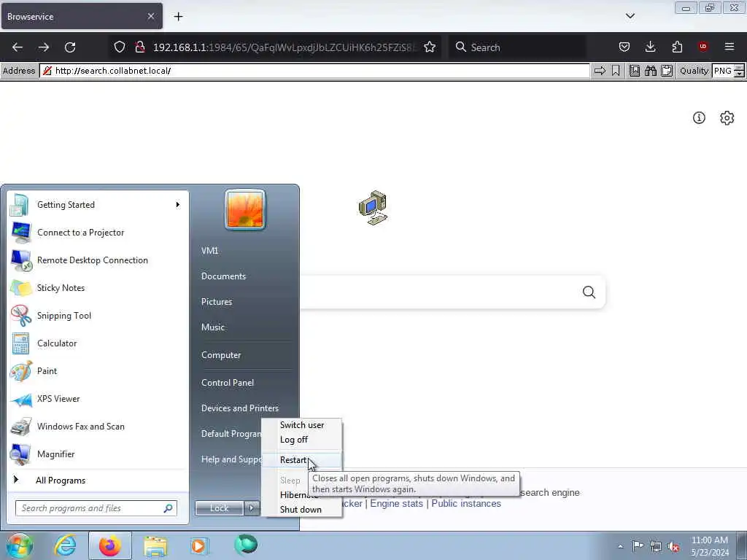
Task: Choose Hibernate from the power menu
Action: [x=298, y=495]
